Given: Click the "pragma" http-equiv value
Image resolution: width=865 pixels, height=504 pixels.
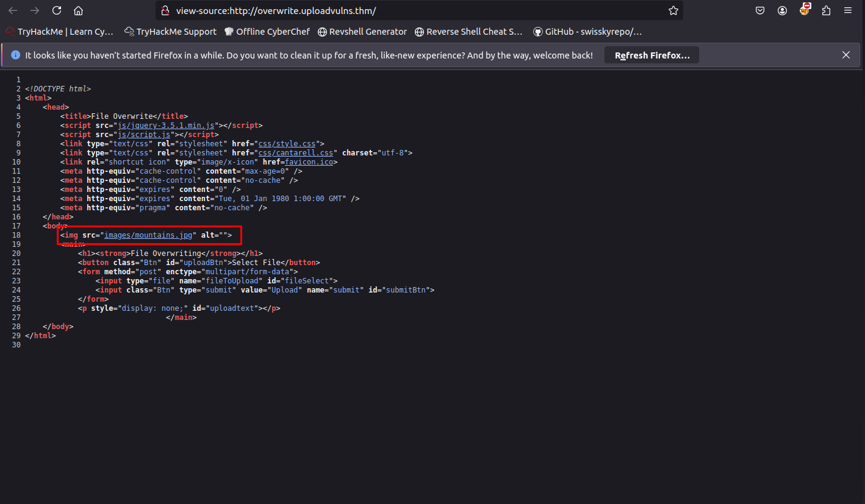Looking at the screenshot, I should pyautogui.click(x=153, y=208).
